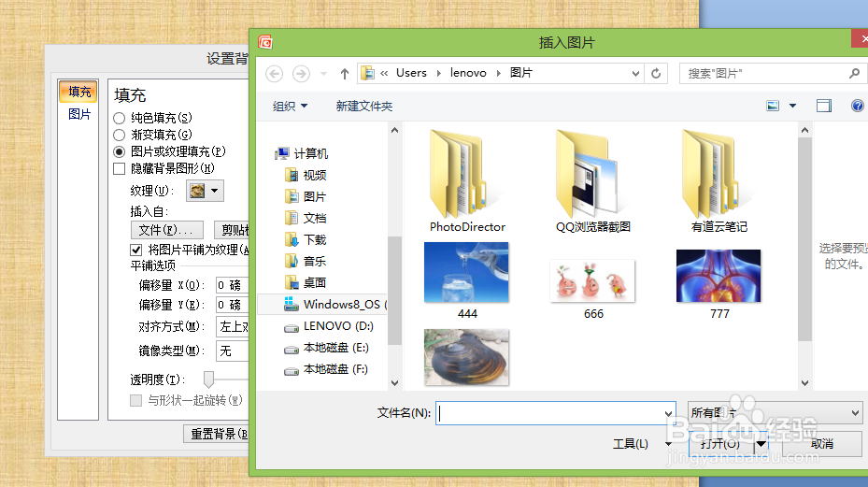Image resolution: width=868 pixels, height=487 pixels.
Task: Open the 有道云笔记 folder
Action: (x=719, y=181)
